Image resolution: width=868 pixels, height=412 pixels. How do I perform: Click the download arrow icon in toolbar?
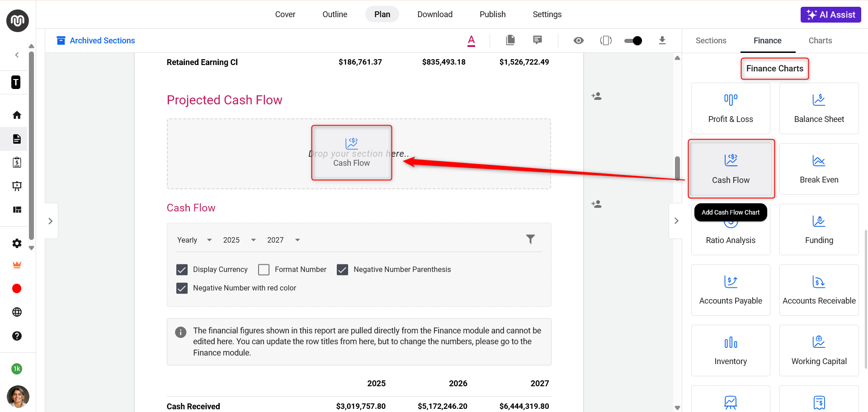click(x=662, y=41)
